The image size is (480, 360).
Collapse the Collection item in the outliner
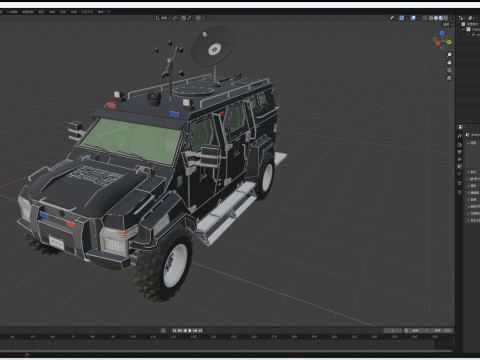tap(464, 29)
